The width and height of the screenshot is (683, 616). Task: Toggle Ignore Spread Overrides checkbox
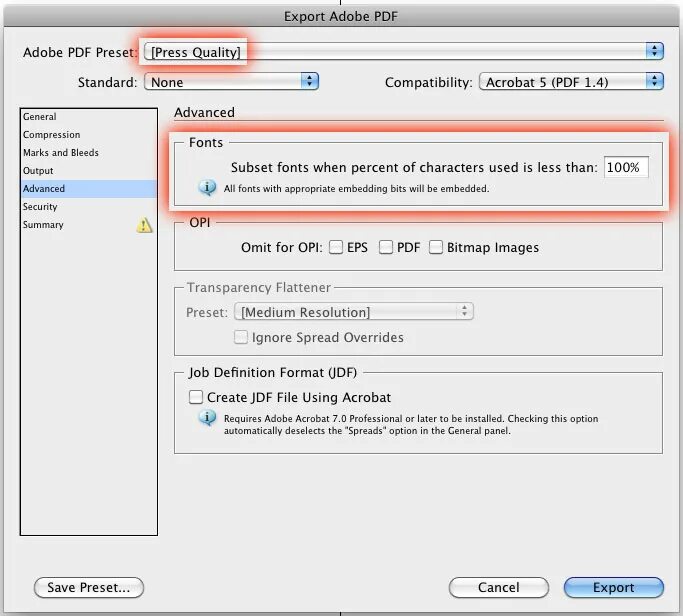coord(240,337)
